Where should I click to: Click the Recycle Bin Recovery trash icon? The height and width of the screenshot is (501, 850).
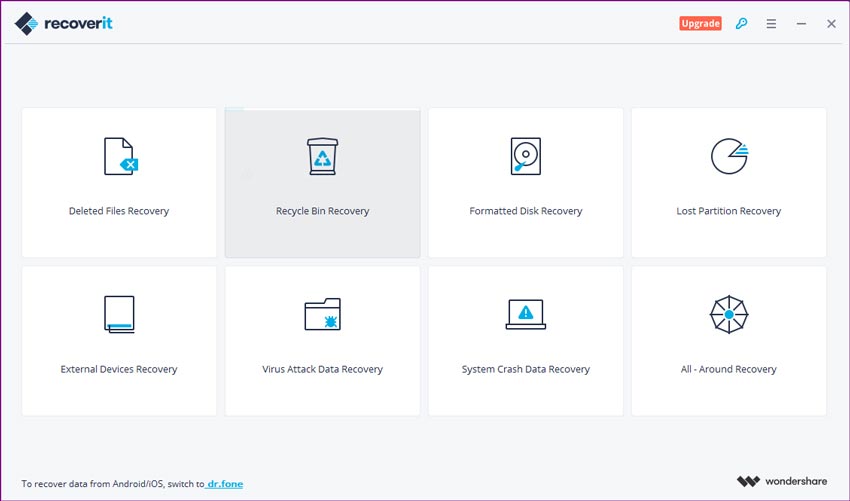tap(323, 156)
